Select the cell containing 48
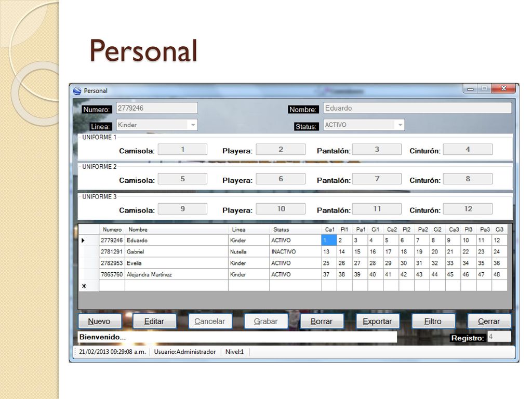The image size is (532, 399). coord(499,274)
